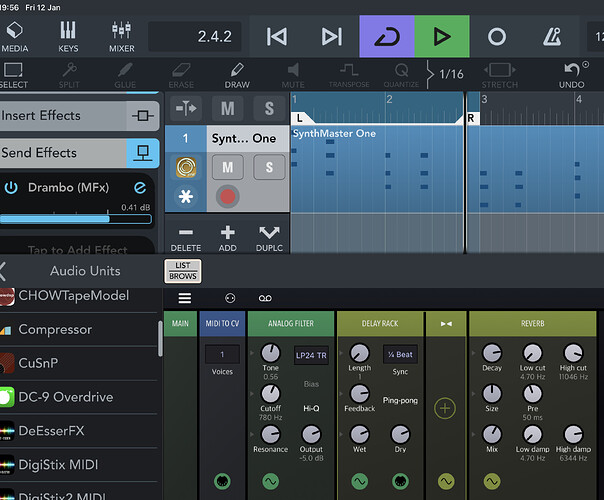Switch to LIST BROWS view
This screenshot has height=500, width=604.
[183, 271]
